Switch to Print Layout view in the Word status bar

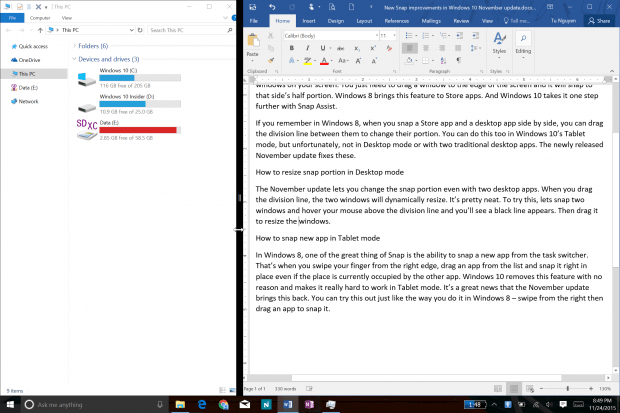click(x=514, y=389)
